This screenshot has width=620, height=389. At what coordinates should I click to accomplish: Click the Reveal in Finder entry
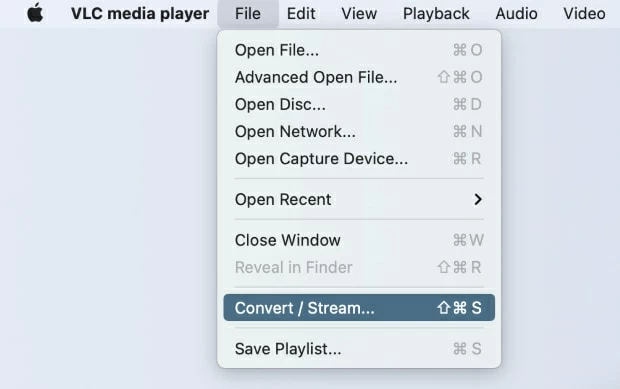359,268
